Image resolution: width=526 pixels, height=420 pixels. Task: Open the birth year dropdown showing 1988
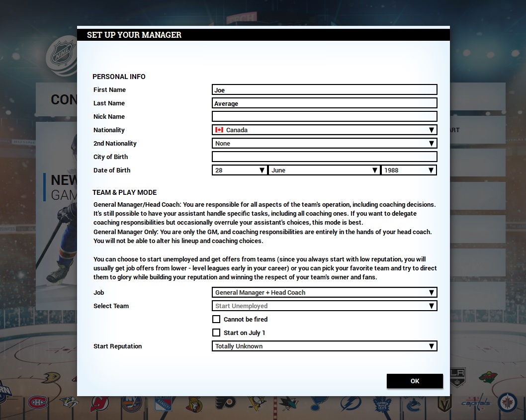pyautogui.click(x=409, y=170)
